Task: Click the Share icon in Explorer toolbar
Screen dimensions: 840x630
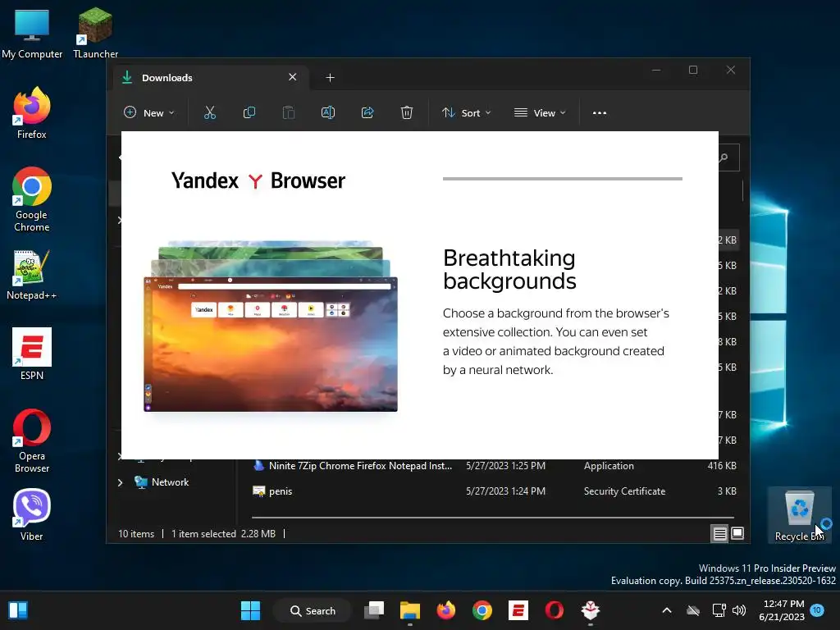Action: (x=367, y=112)
